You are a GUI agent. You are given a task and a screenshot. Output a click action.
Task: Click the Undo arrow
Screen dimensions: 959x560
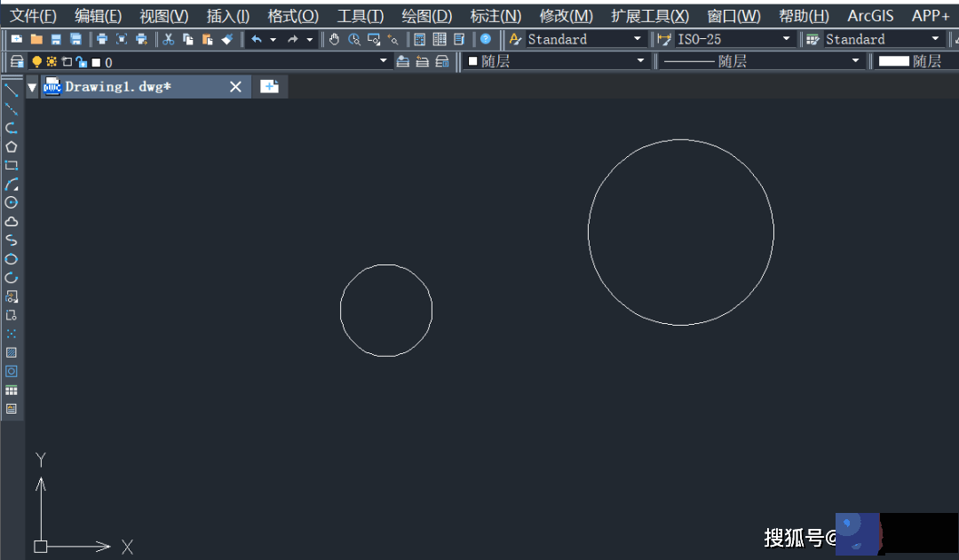click(257, 39)
